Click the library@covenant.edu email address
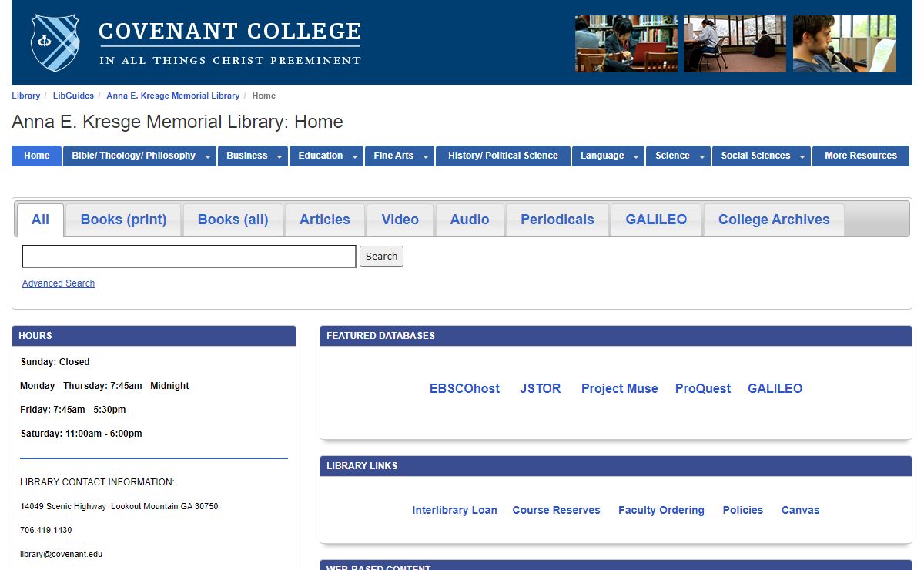 tap(62, 554)
